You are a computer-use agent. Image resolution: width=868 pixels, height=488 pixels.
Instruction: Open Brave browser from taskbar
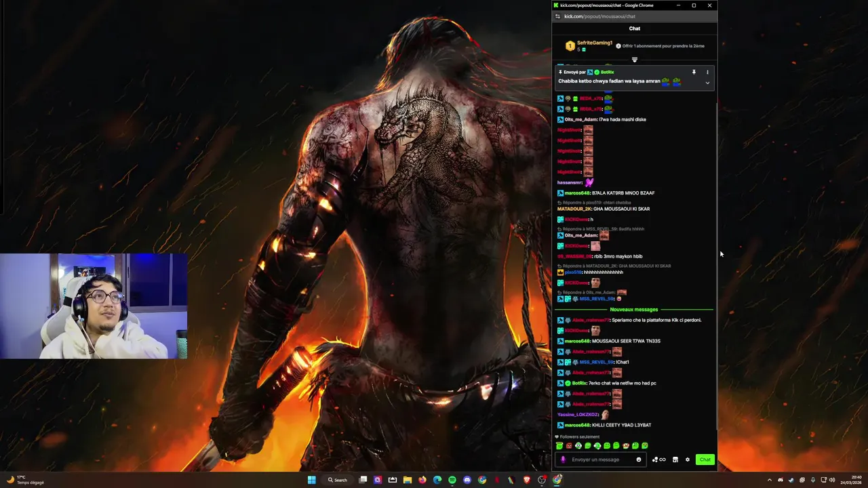527,480
